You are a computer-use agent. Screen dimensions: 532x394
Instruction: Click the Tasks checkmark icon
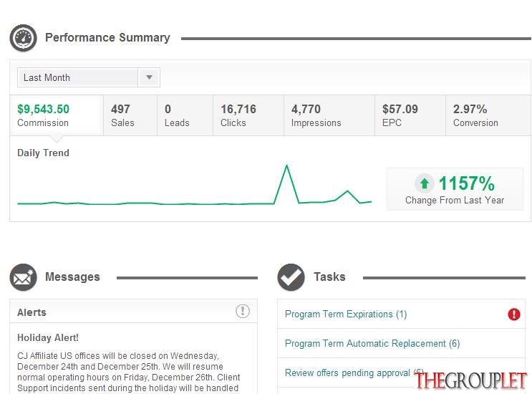(x=291, y=277)
